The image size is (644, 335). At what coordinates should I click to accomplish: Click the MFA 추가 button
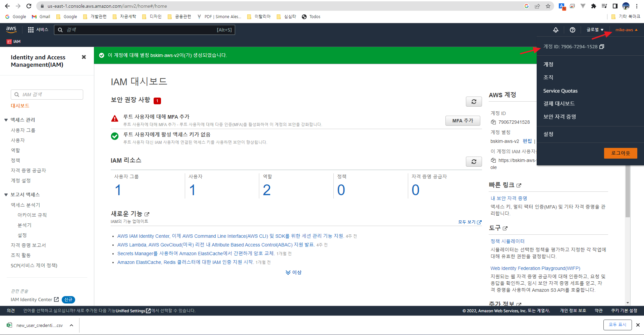[x=463, y=121]
